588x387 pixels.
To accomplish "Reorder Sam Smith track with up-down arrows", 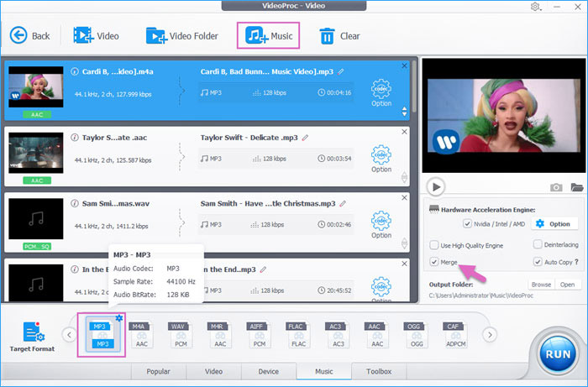I will point(404,243).
